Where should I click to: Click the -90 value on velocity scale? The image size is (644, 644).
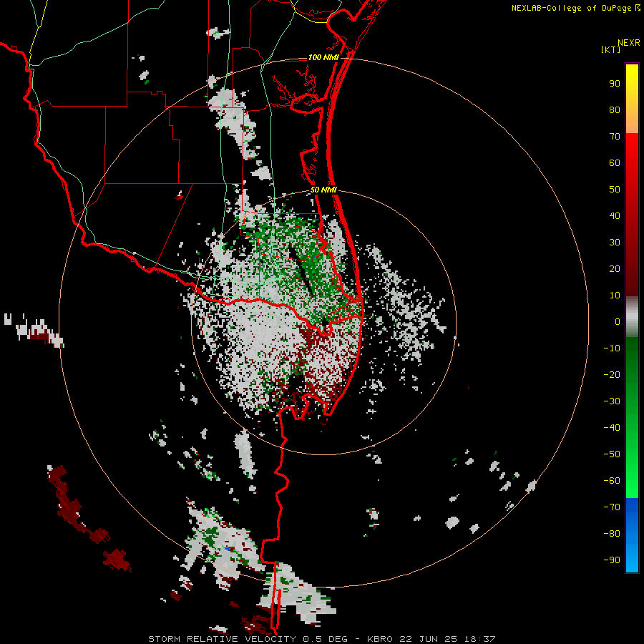point(612,560)
